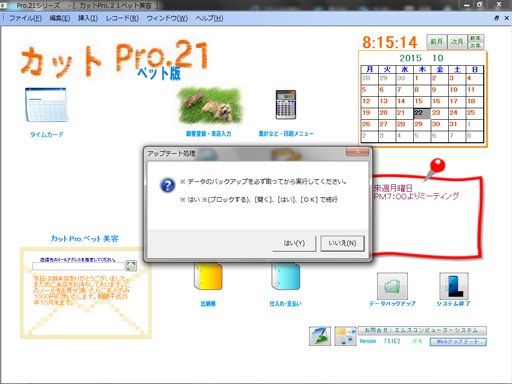
Task: Go to next month with 次月 button
Action: point(457,42)
